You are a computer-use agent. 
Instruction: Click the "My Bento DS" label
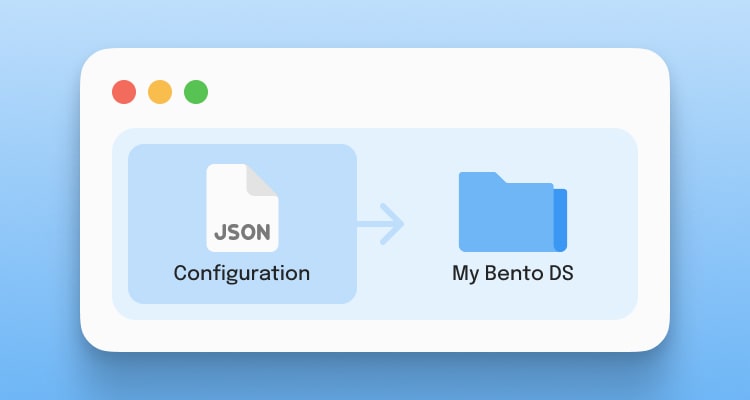coord(512,272)
